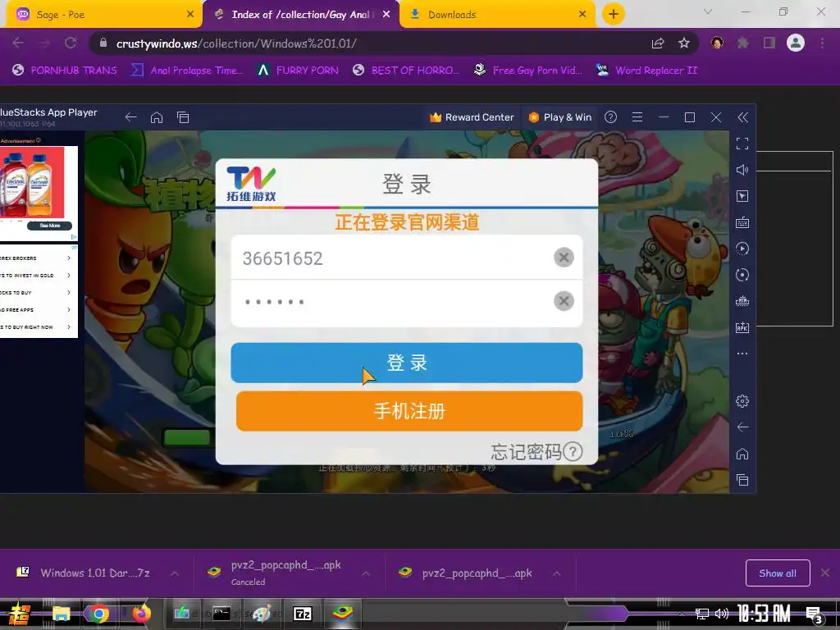The width and height of the screenshot is (840, 630).
Task: Click the home icon in BlueStacks sidebar
Action: point(742,454)
